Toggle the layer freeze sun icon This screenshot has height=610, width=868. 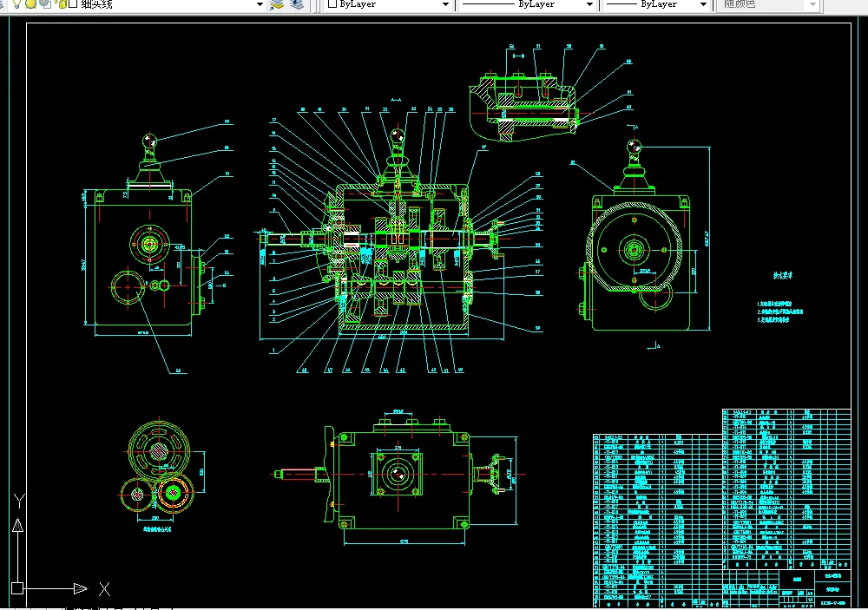(31, 3)
